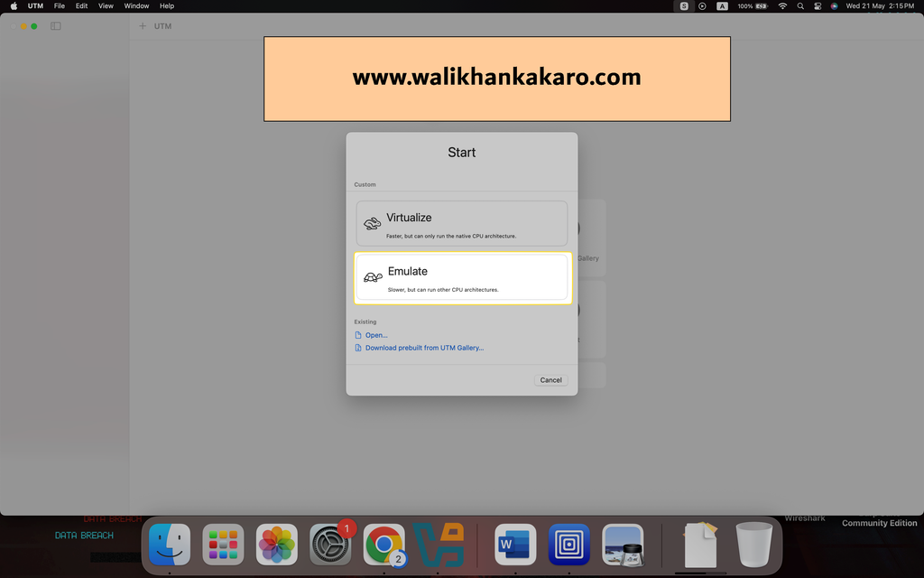
Task: Click the rabbit icon beside Virtualize
Action: (372, 224)
